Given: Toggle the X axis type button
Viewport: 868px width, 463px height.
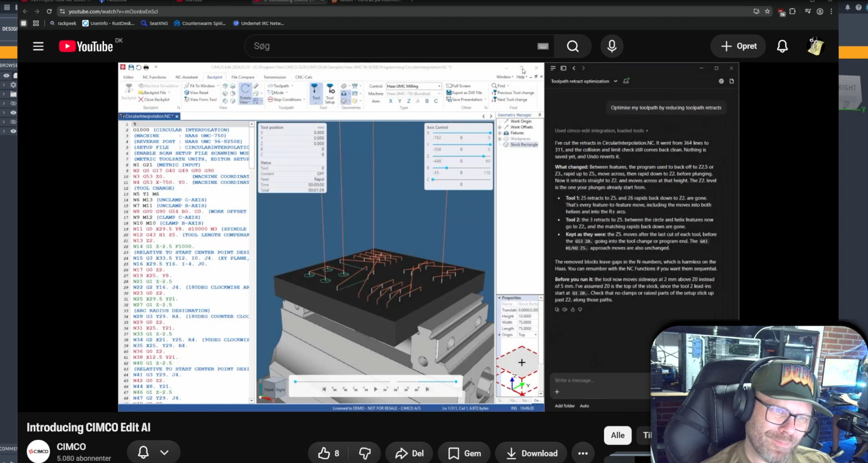Looking at the screenshot, I should (391, 101).
